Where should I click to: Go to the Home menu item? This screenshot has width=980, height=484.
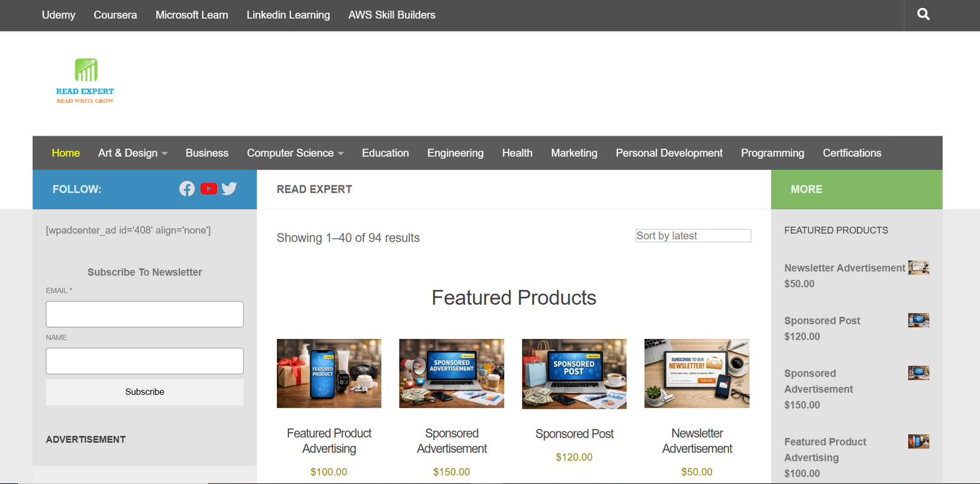pyautogui.click(x=66, y=153)
